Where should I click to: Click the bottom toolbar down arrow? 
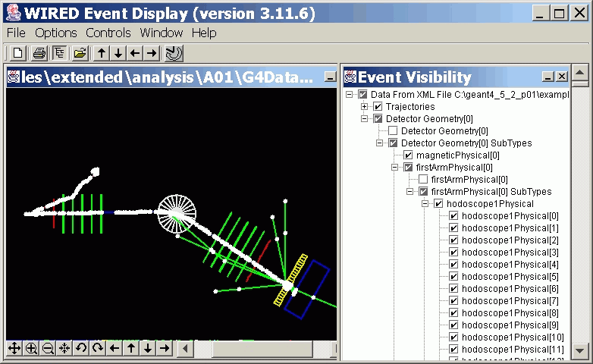pyautogui.click(x=148, y=348)
